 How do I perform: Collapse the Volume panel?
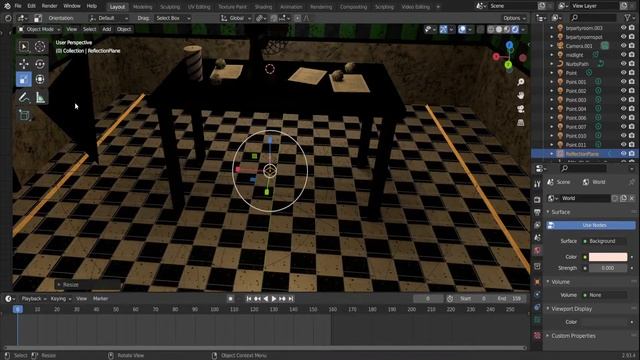560,282
